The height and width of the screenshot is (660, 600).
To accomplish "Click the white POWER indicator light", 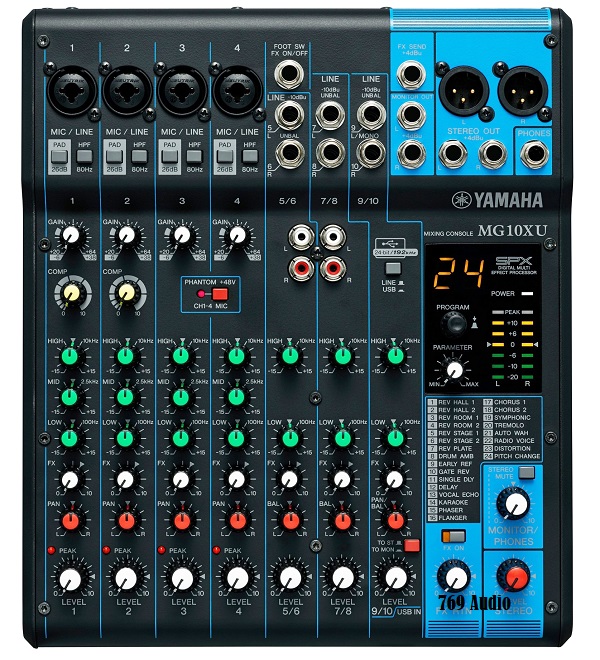I will click(527, 293).
